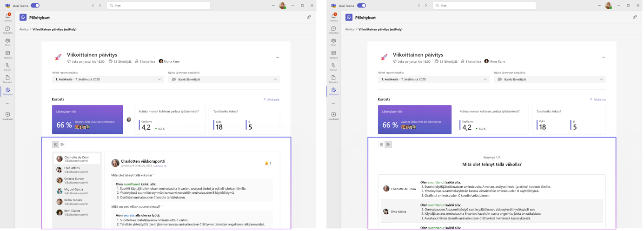The height and width of the screenshot is (231, 644).
Task: Open left window Päivitykset app icon
Action: [23, 17]
